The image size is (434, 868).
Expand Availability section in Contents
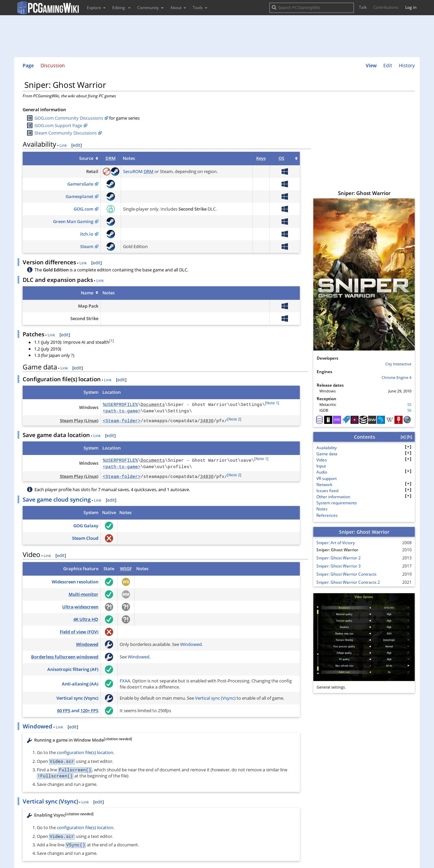[408, 447]
